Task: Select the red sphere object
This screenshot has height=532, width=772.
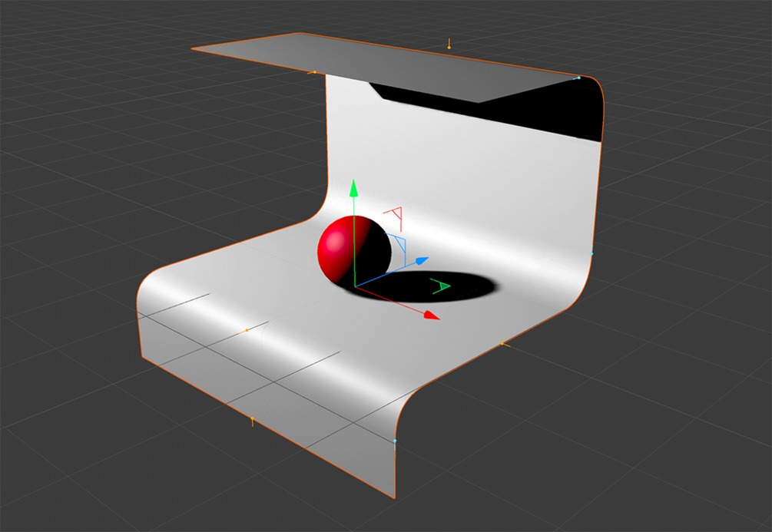Action: point(354,252)
